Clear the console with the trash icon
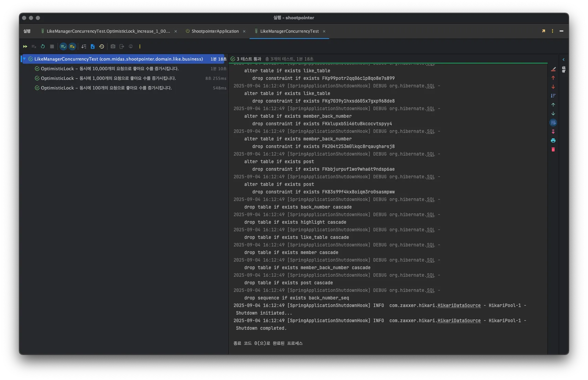This screenshot has height=380, width=588. 553,150
